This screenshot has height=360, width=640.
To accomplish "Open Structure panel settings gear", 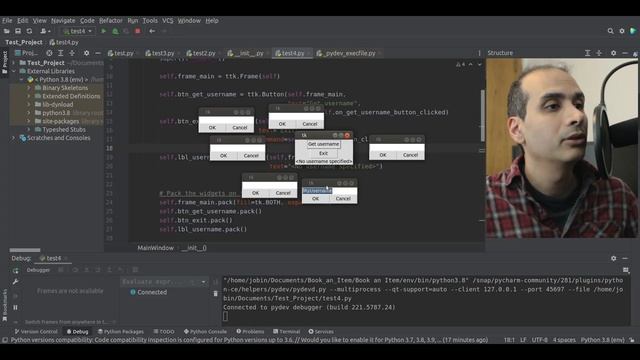I will click(x=613, y=53).
